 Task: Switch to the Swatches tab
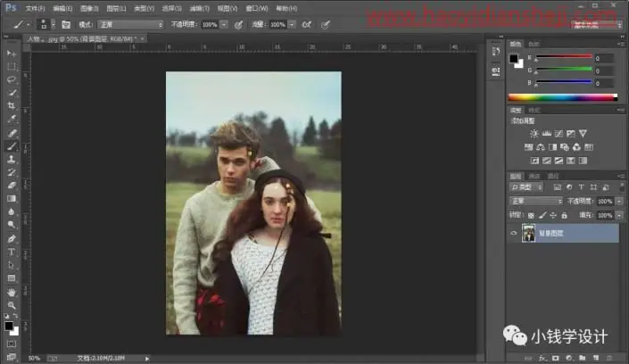[534, 44]
